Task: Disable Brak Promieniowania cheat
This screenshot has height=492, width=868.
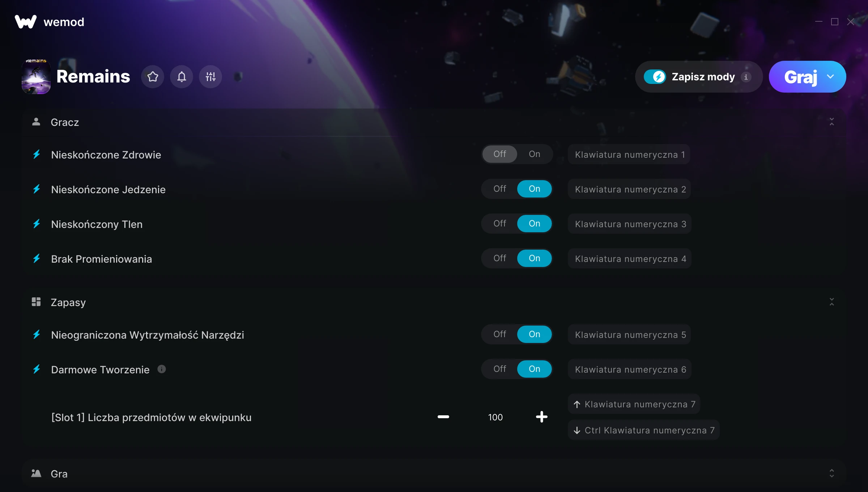Action: coord(500,258)
